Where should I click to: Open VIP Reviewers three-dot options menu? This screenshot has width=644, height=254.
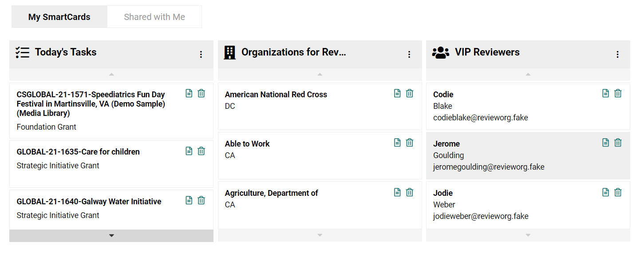pos(617,54)
